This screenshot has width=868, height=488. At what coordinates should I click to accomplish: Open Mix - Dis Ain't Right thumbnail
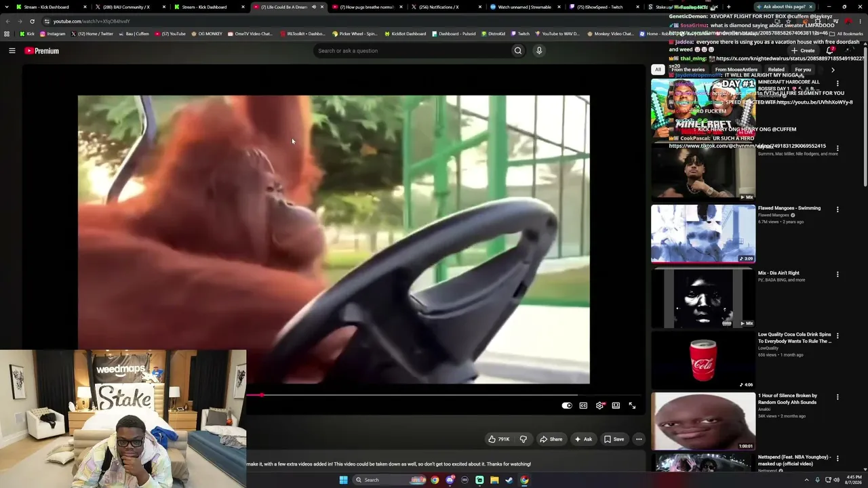point(703,298)
